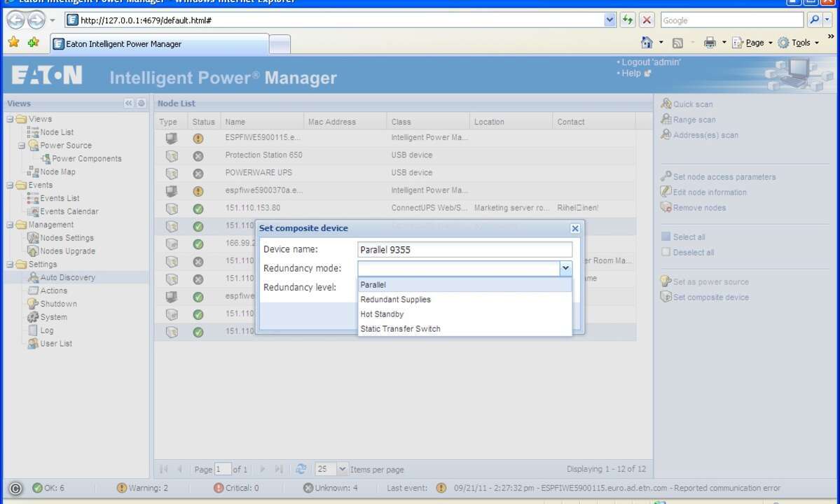
Task: Sort by the Status column header
Action: (204, 122)
